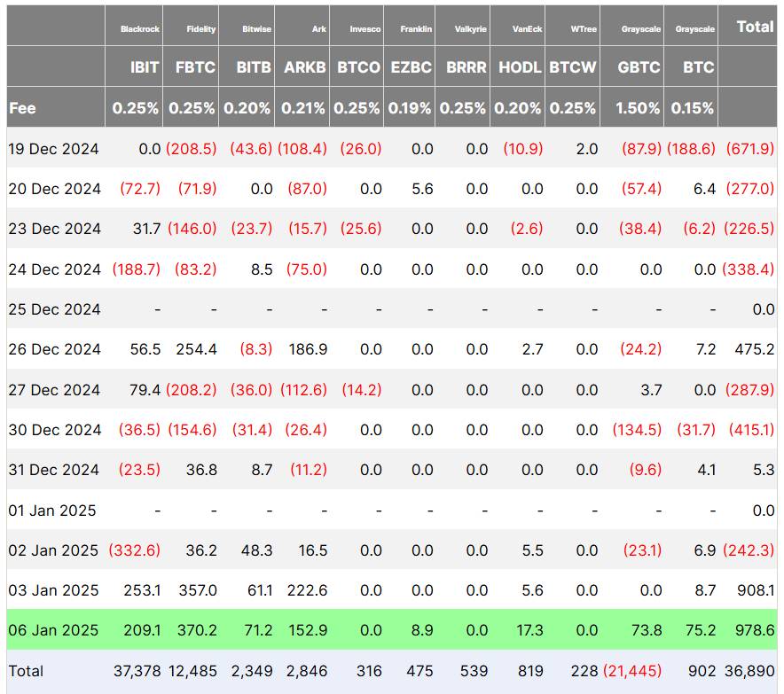Screen dimensions: 784x694
Task: Click the 23 Dec 2024 date
Action: [54, 229]
